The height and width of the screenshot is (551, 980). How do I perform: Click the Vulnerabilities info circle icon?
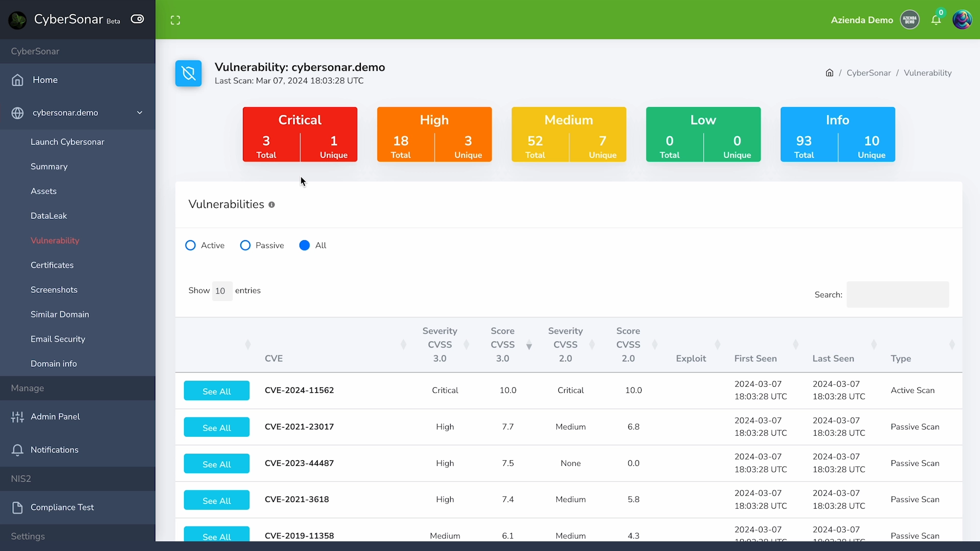tap(272, 205)
